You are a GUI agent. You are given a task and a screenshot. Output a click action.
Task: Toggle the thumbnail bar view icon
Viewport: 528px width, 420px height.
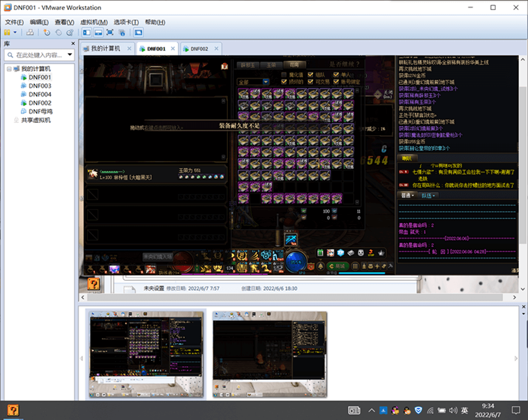(98, 33)
